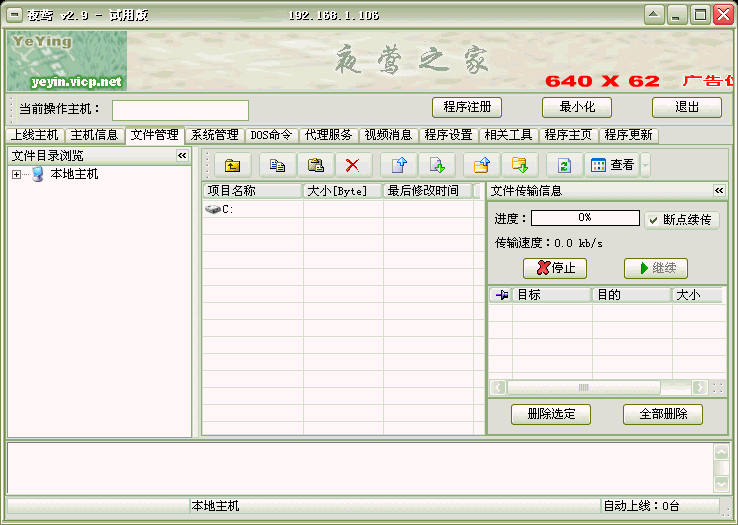Open the DOS命令 tab
Screen dimensions: 738x525
point(271,135)
